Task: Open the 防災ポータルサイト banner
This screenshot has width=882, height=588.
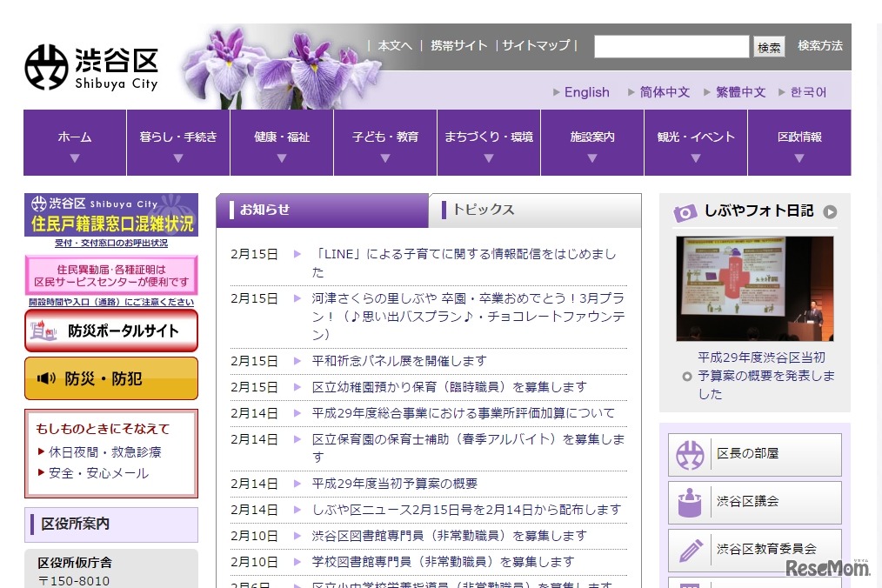Action: coord(111,331)
